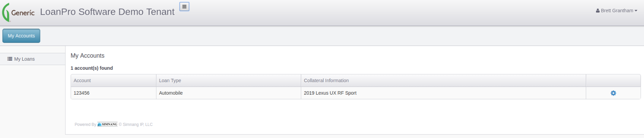Select account number 123456 cell
The width and height of the screenshot is (644, 138).
(x=113, y=93)
